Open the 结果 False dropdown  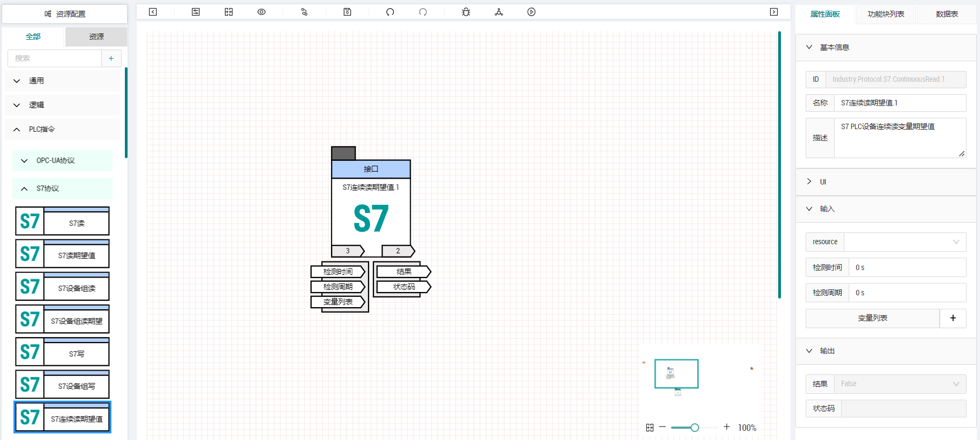coord(900,384)
